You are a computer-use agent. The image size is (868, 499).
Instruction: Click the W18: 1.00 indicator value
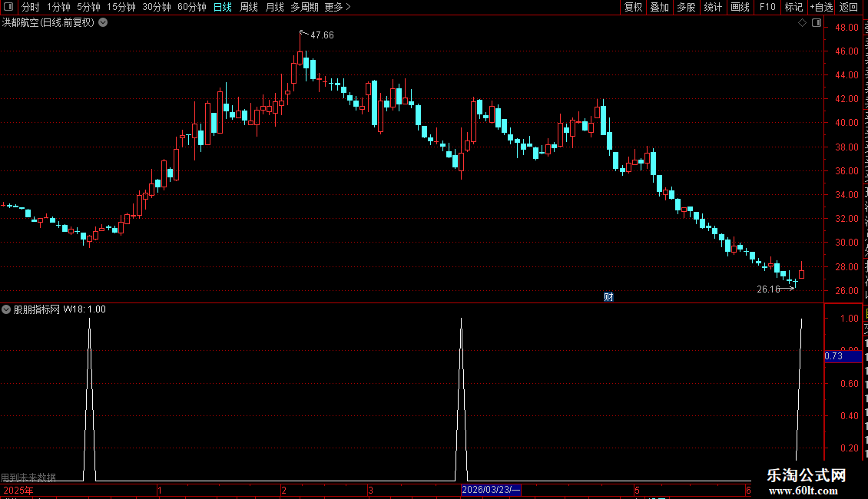click(x=84, y=309)
